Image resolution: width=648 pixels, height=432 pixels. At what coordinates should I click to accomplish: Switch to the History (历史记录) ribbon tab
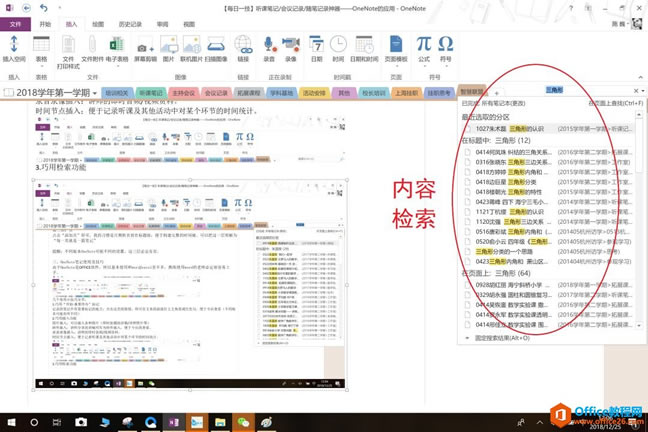pos(130,24)
